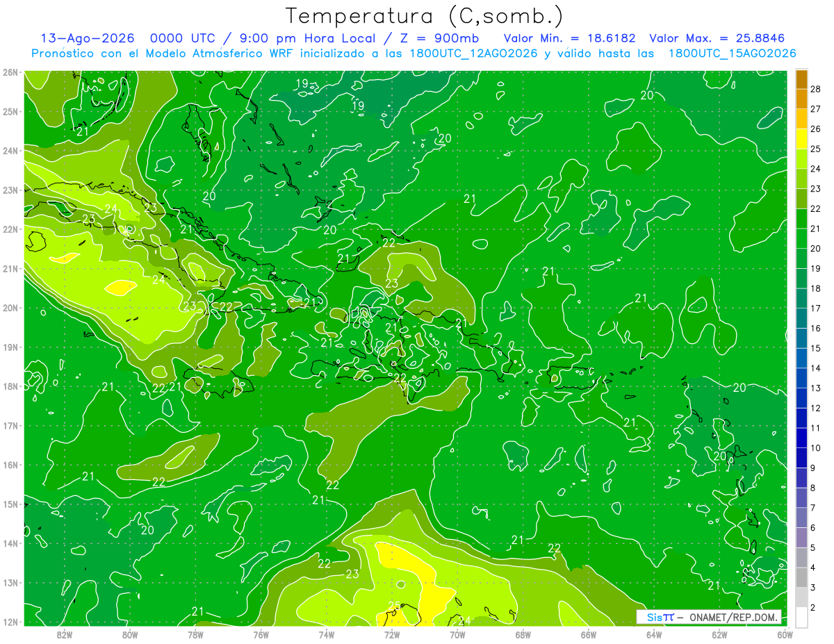Click the 72W longitude axis label
Image resolution: width=834 pixels, height=644 pixels.
pos(392,634)
